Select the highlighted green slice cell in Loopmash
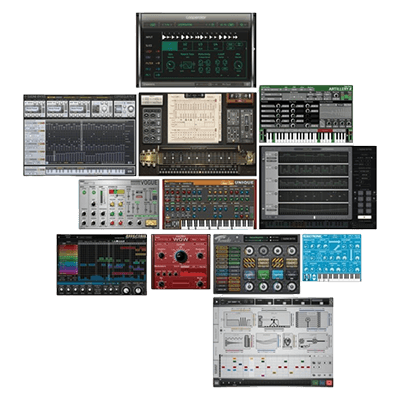The image size is (400, 400). pos(170,46)
